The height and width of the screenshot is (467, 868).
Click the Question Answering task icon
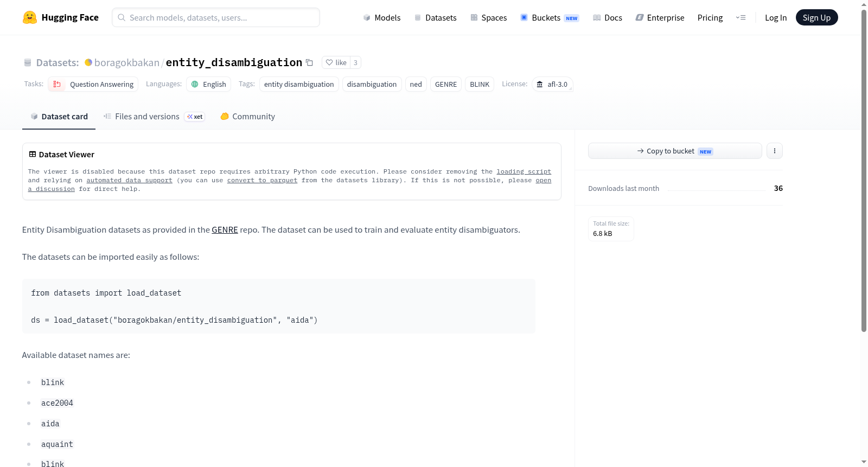(57, 84)
